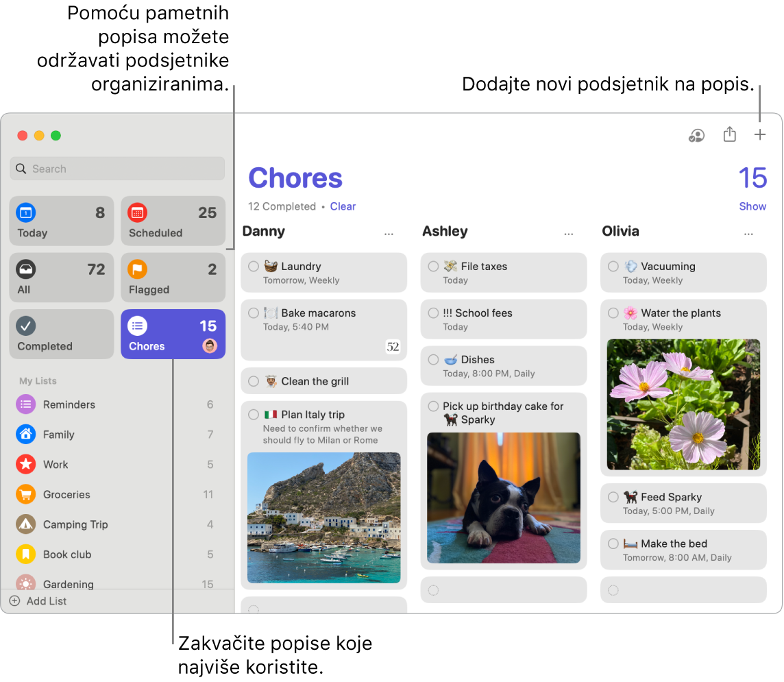The height and width of the screenshot is (682, 784).
Task: Select the pinned Chores list tile
Action: tap(173, 334)
